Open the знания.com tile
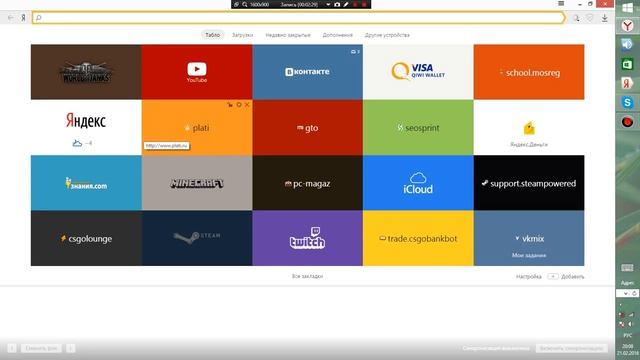The image size is (640, 360). coord(86,183)
